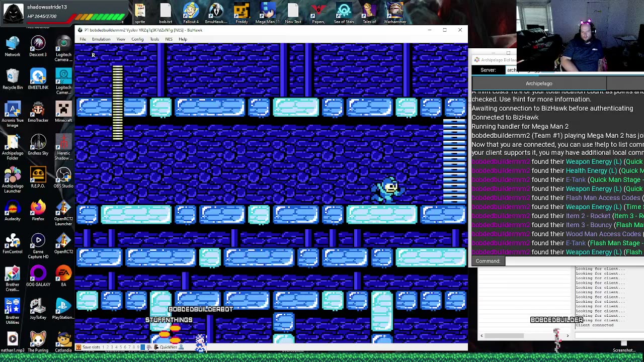Click the right scroll arrow in the log window
This screenshot has height=362, width=644.
(568, 336)
